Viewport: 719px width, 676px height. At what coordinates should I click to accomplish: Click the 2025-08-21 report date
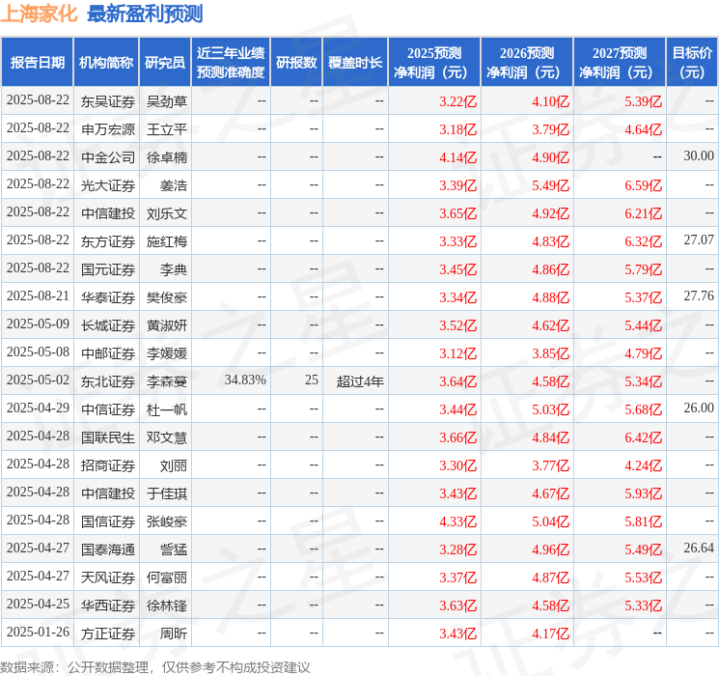(x=38, y=296)
